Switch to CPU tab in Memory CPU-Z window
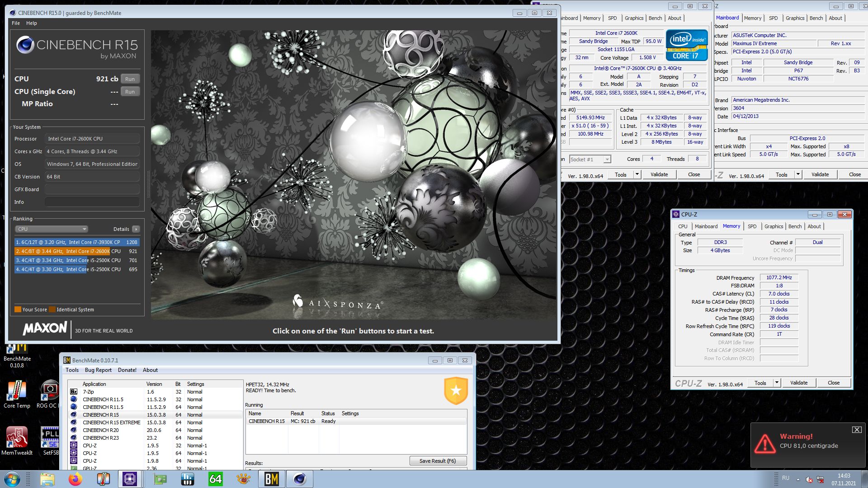 pos(683,226)
